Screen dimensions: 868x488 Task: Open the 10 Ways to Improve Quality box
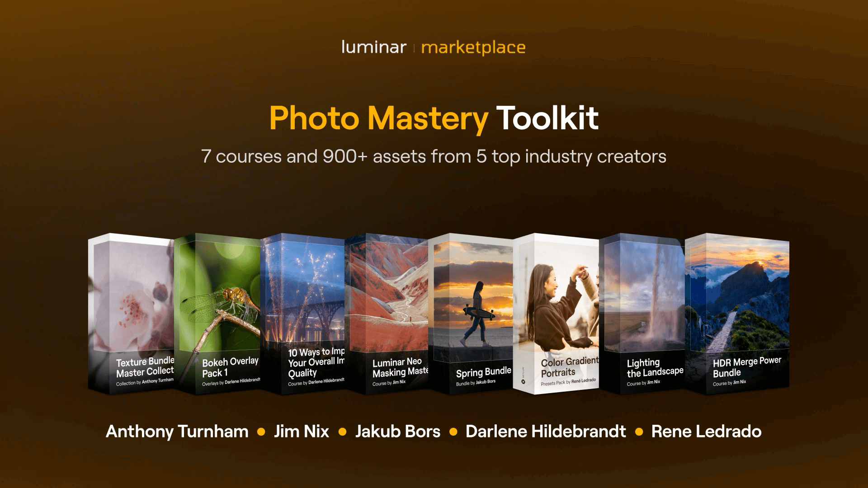coord(302,314)
